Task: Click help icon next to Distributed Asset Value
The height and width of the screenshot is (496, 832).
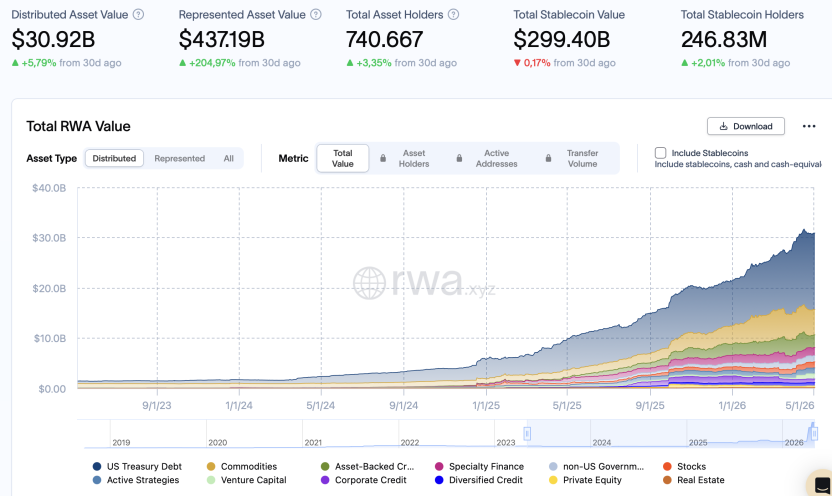Action: [x=138, y=15]
